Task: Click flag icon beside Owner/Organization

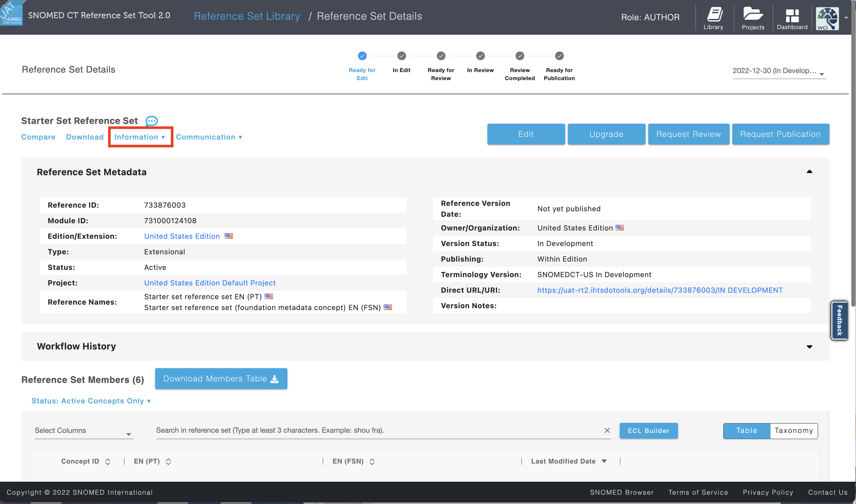Action: [x=619, y=228]
